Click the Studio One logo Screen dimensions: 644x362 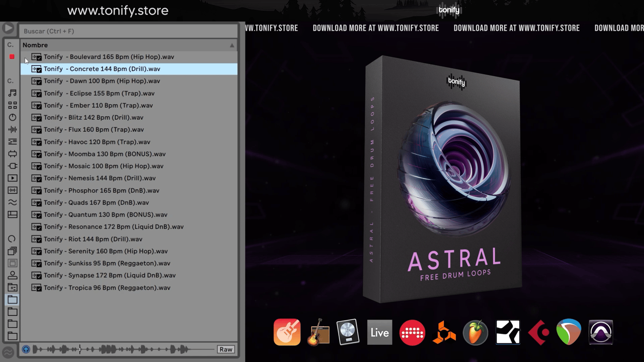(508, 332)
